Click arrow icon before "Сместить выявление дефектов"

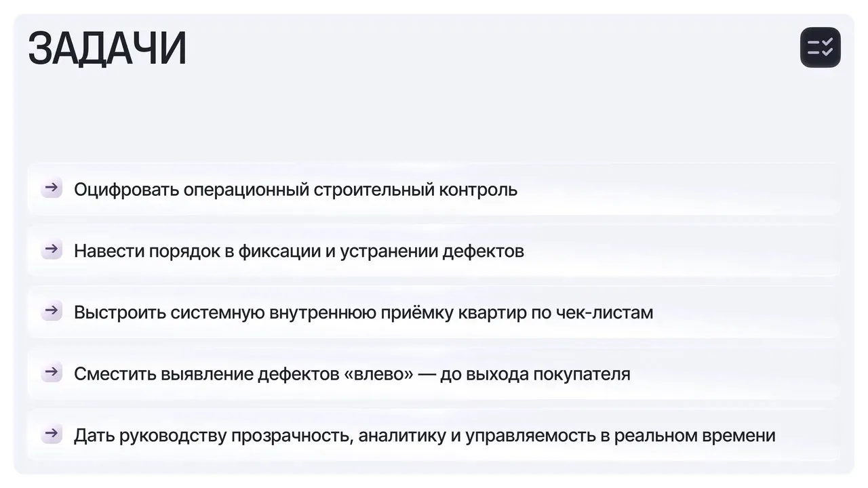tap(52, 373)
